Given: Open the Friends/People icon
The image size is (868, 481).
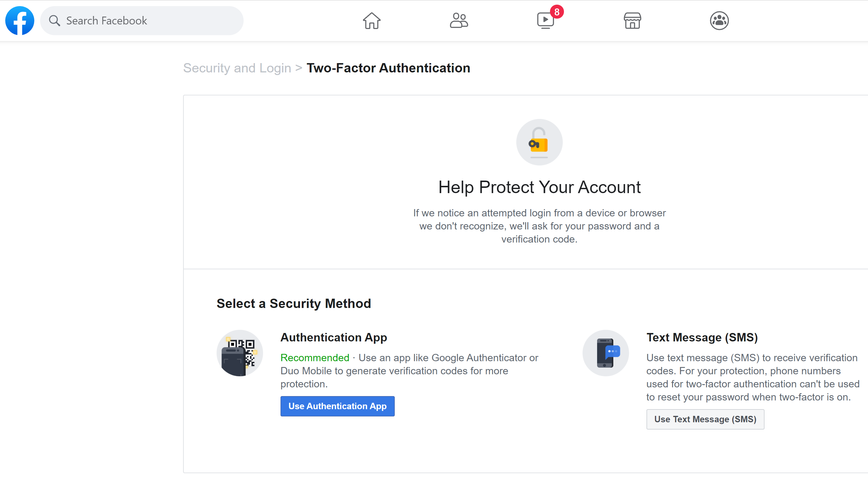Looking at the screenshot, I should pos(458,21).
